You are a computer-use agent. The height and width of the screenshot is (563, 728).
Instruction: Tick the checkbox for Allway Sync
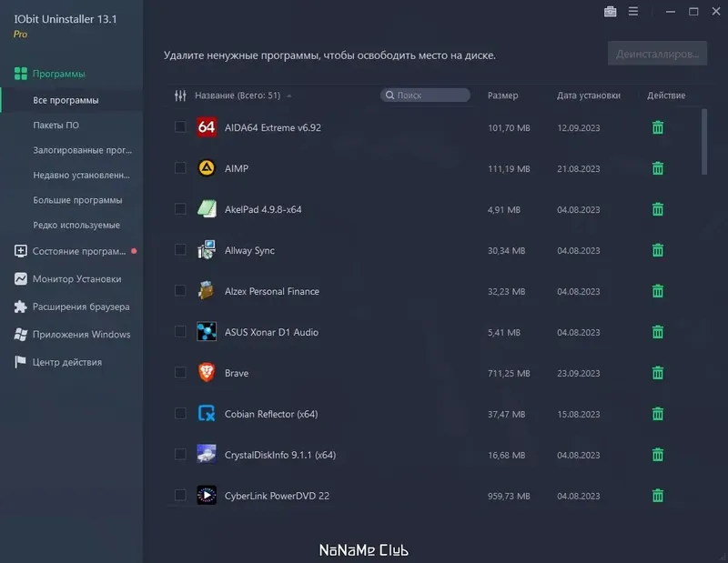pos(180,250)
